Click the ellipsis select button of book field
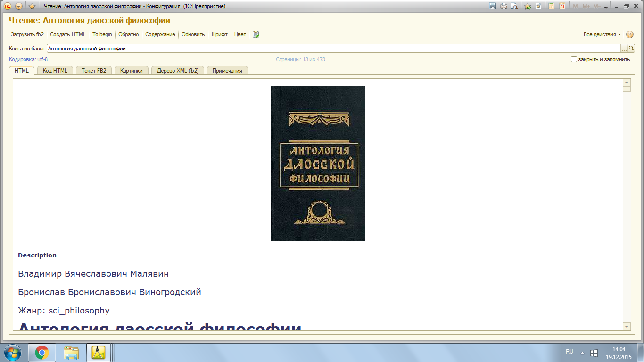 (624, 49)
